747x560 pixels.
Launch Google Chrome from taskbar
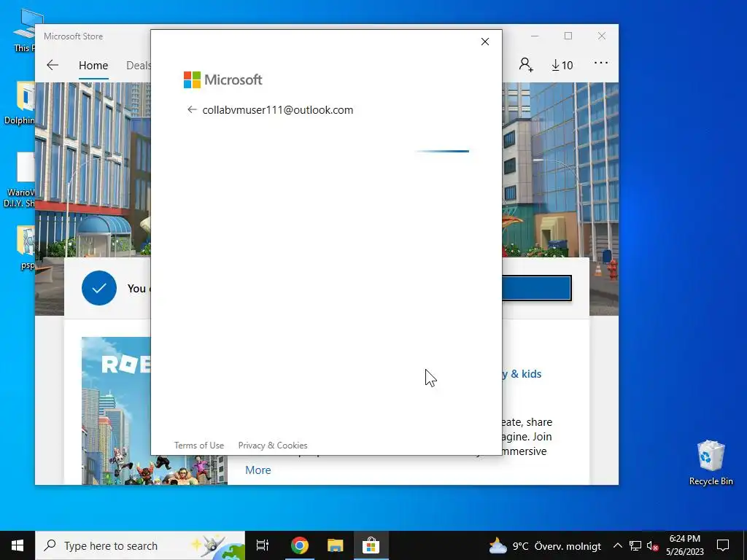click(x=300, y=545)
